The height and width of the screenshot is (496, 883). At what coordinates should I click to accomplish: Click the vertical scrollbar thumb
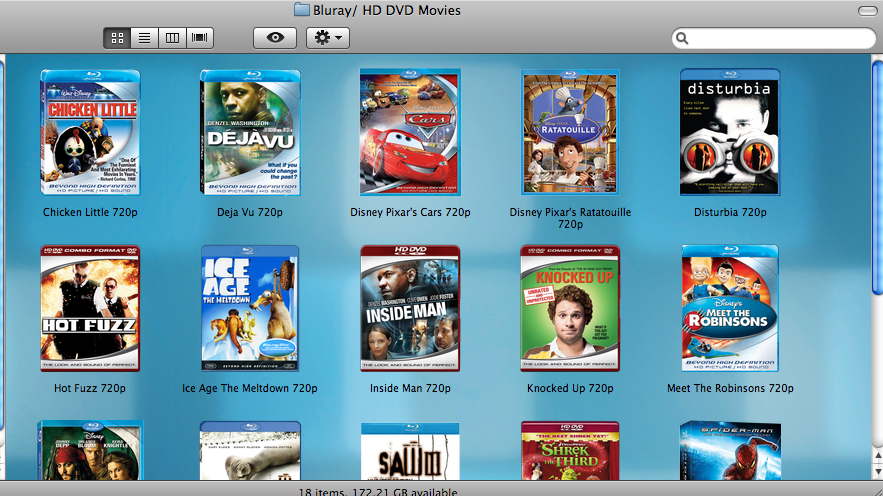(x=878, y=177)
